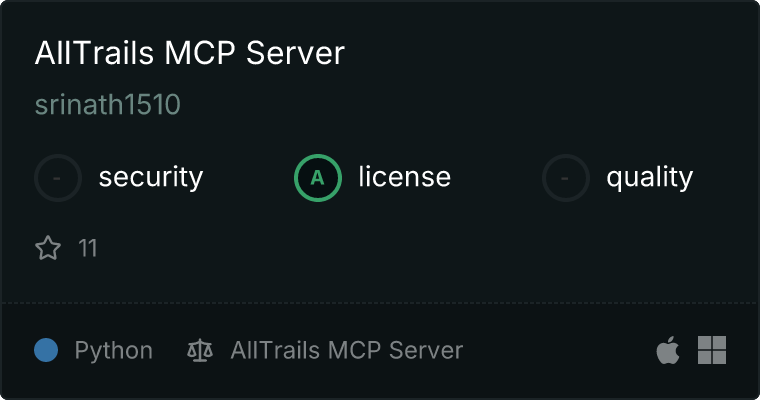Image resolution: width=760 pixels, height=400 pixels.
Task: Open the AllTrails MCP Server license text
Action: (347, 350)
